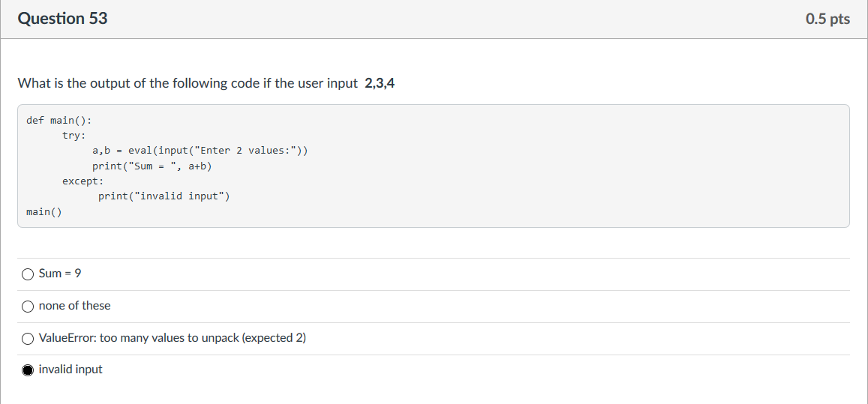Click the final "main()" call line

point(44,212)
